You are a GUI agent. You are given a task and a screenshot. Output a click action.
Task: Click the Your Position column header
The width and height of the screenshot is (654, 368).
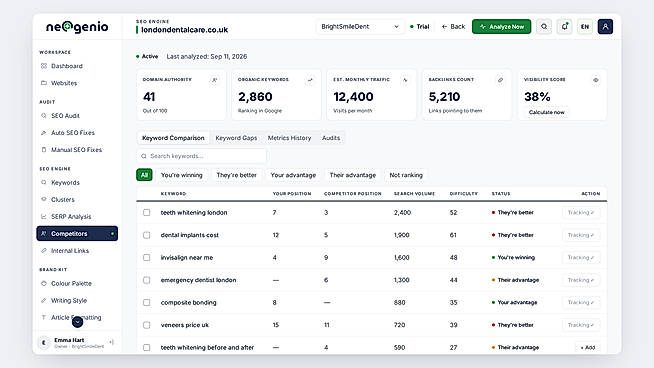pos(292,194)
